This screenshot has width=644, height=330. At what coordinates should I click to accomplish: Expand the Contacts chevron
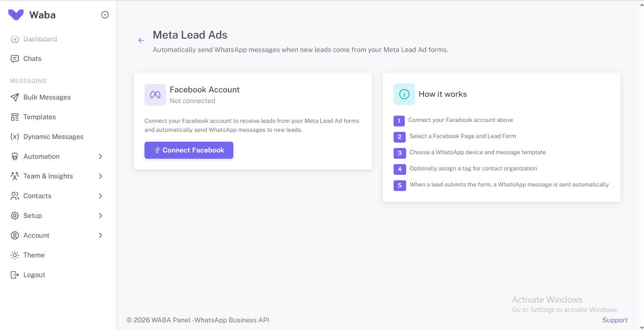101,195
